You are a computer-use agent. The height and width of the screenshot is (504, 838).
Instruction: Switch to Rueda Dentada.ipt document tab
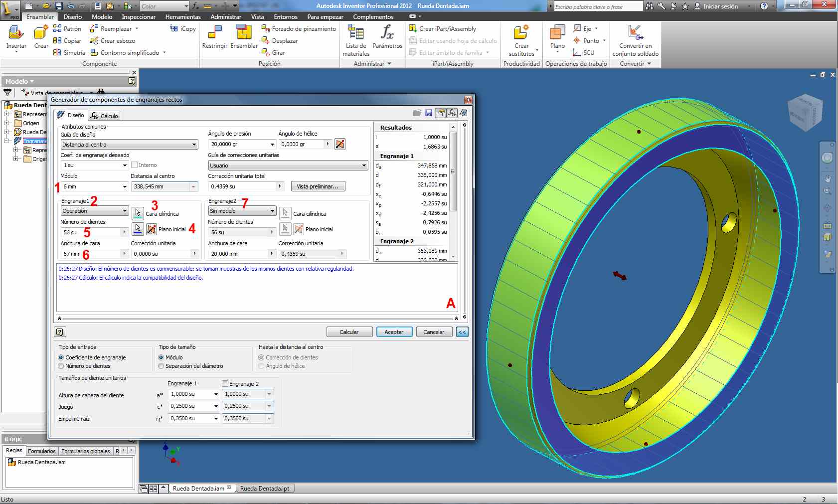point(265,489)
